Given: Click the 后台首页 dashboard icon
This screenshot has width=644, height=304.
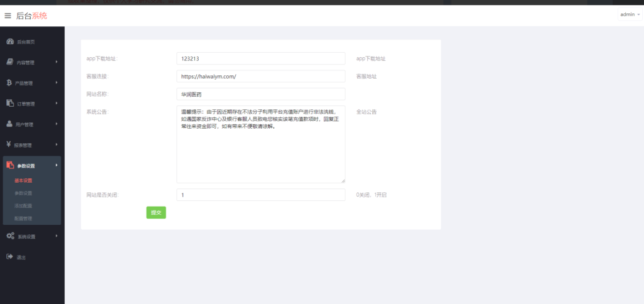Looking at the screenshot, I should coord(10,41).
